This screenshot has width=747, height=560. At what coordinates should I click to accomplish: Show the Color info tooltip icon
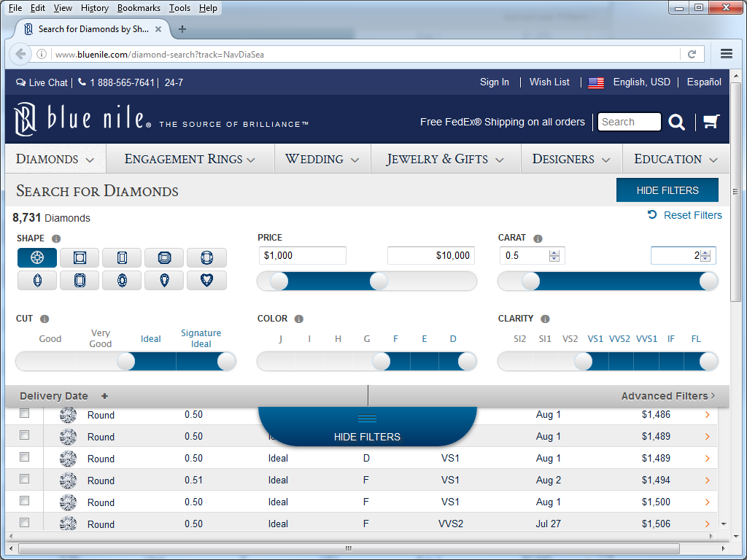[298, 319]
